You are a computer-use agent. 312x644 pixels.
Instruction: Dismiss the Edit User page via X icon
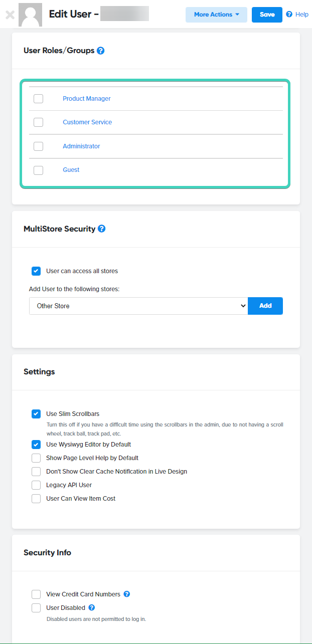10,14
